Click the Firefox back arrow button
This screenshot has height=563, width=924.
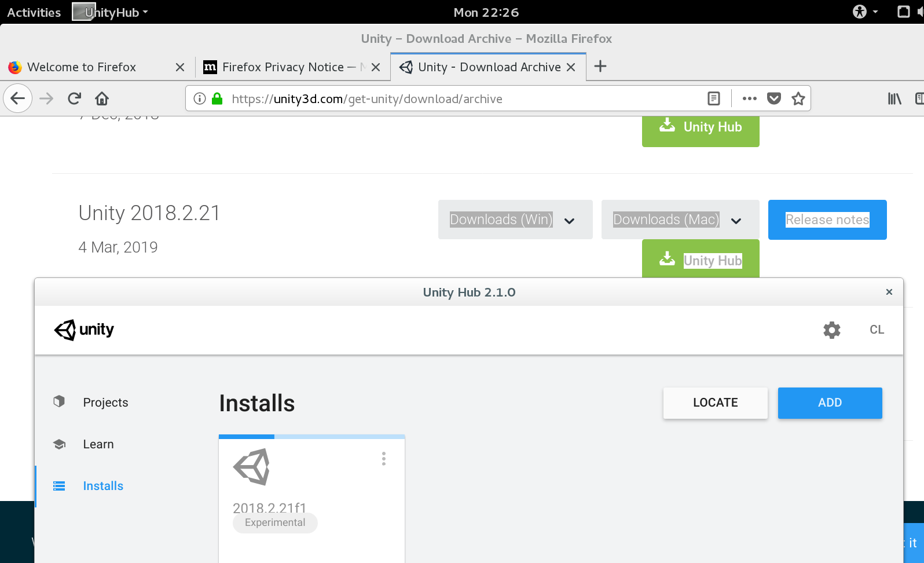18,98
